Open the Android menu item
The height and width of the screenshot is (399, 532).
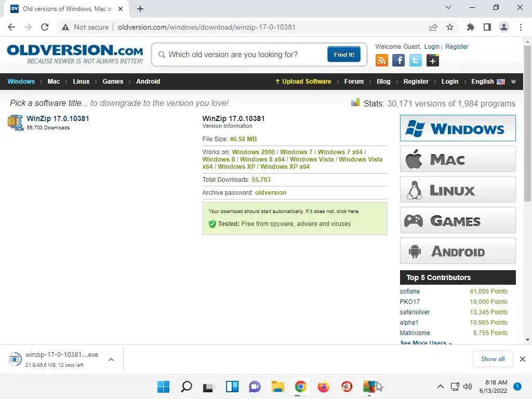[148, 82]
